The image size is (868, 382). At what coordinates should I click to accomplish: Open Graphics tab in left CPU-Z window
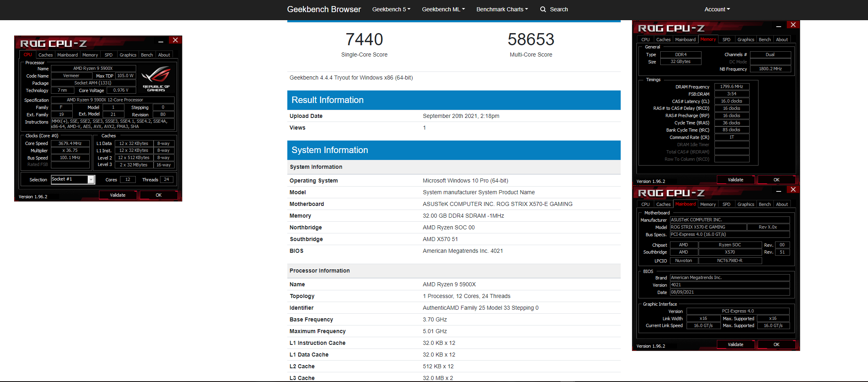(128, 55)
